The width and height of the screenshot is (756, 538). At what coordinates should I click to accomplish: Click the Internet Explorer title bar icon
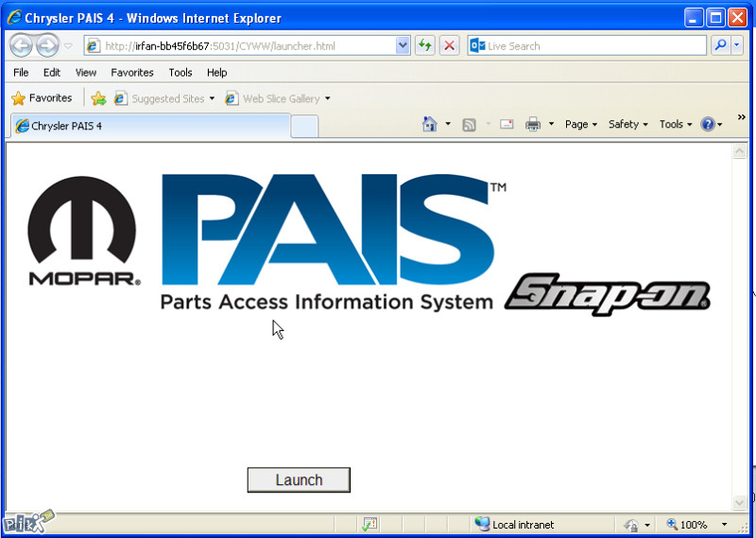point(14,17)
